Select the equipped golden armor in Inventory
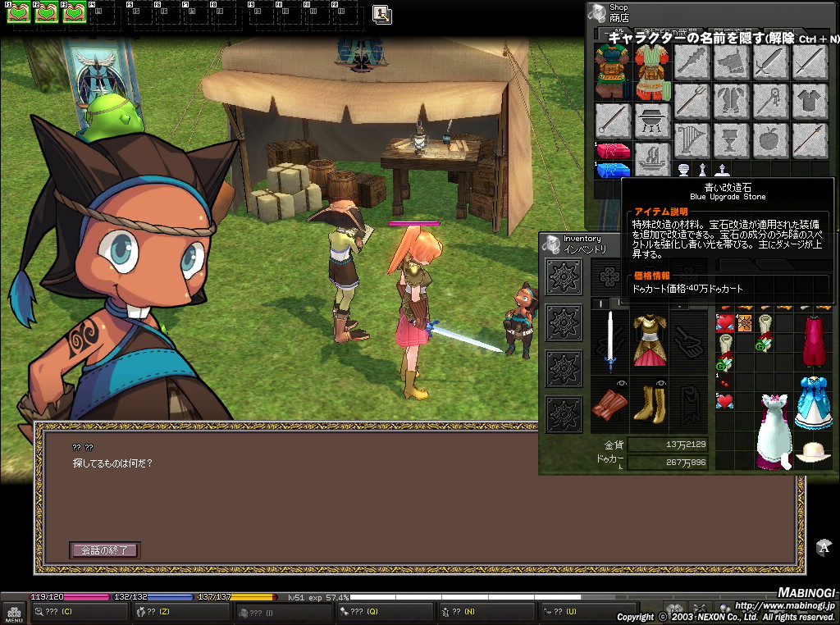This screenshot has height=625, width=840. pos(650,341)
